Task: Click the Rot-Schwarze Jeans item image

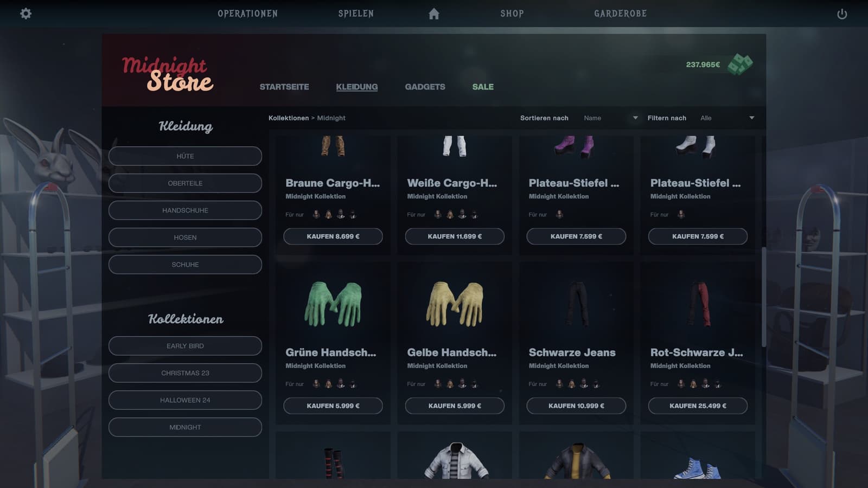Action: (699, 304)
